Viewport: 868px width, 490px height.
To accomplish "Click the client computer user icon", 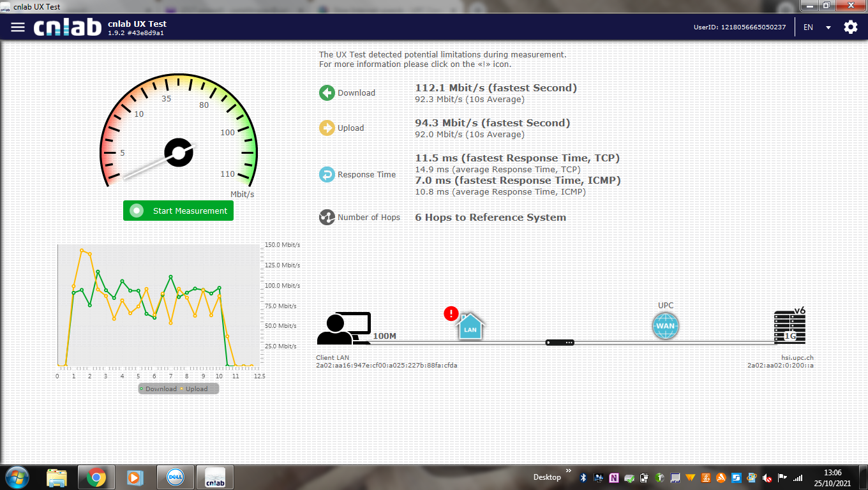I will click(343, 329).
